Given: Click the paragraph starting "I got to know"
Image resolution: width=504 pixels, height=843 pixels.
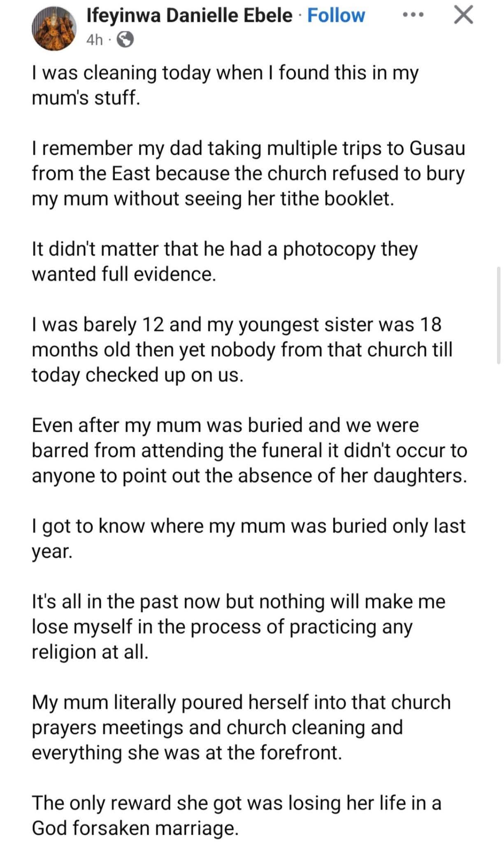Looking at the screenshot, I should point(248,538).
